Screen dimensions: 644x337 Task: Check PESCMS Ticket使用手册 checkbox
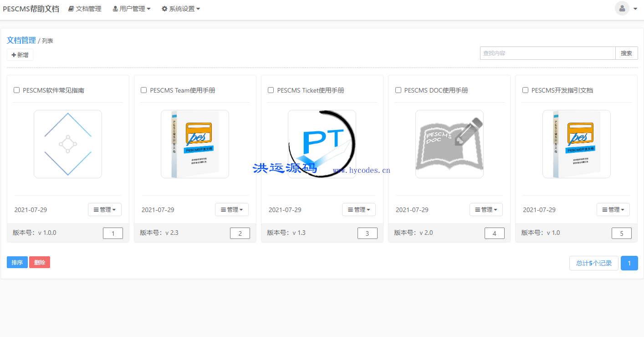pos(271,90)
